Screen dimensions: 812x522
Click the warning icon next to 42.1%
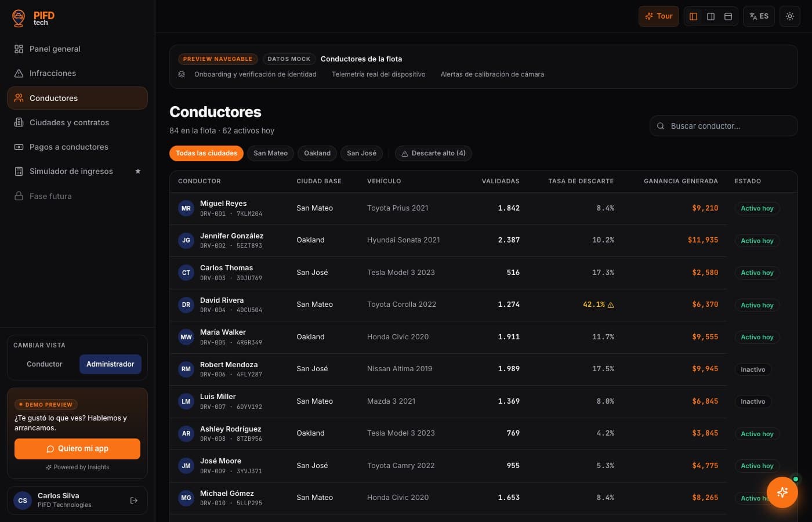pyautogui.click(x=611, y=304)
